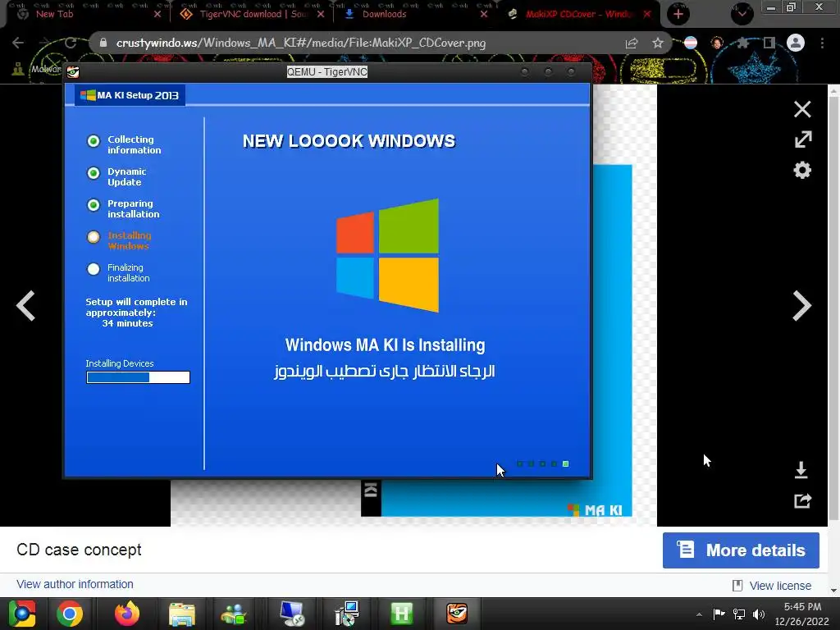This screenshot has height=630, width=840.
Task: Open remote desktop monitor icon on taskbar
Action: pyautogui.click(x=292, y=614)
